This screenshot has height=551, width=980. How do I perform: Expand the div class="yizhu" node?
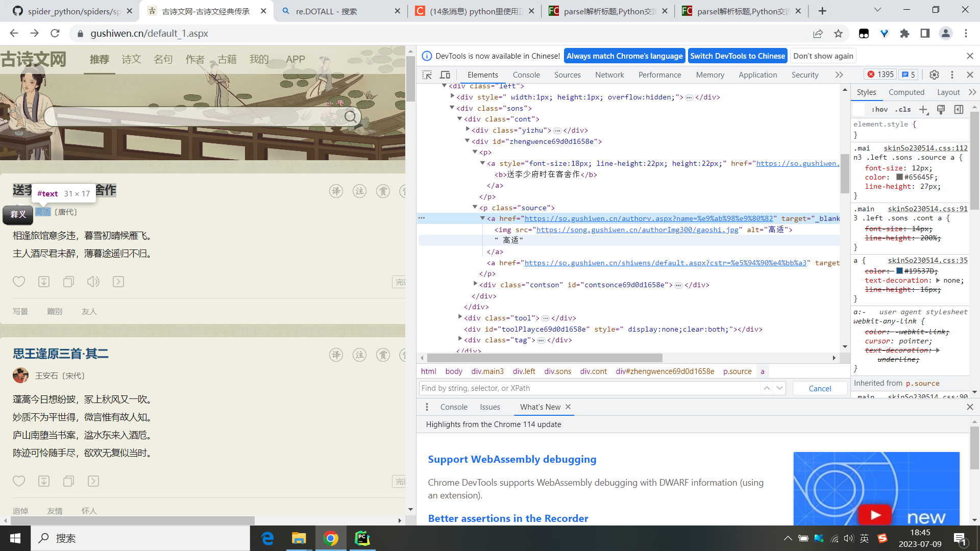[468, 130]
